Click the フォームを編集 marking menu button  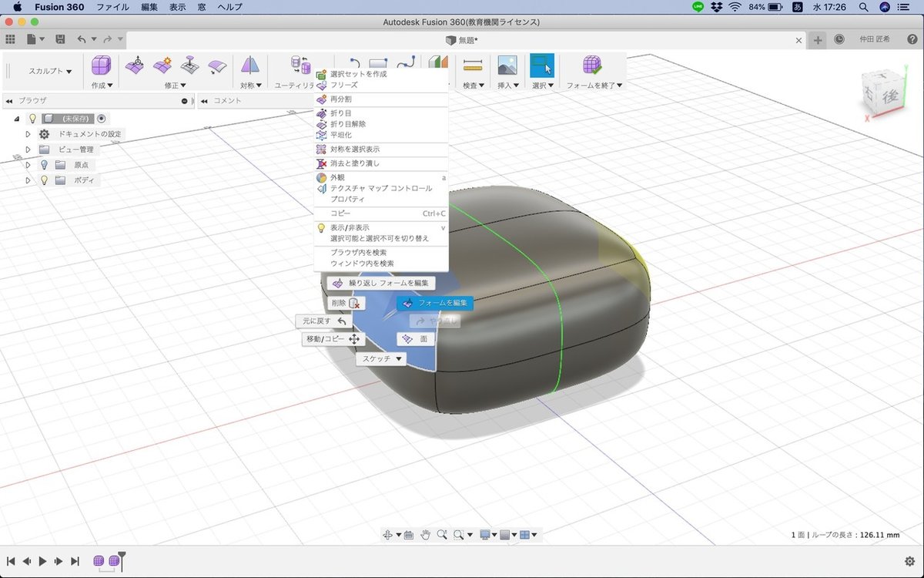tap(435, 303)
